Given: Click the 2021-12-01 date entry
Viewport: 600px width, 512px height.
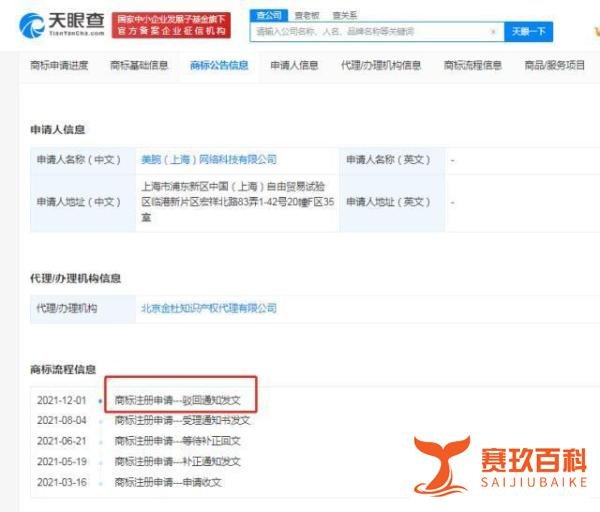Looking at the screenshot, I should (x=62, y=400).
